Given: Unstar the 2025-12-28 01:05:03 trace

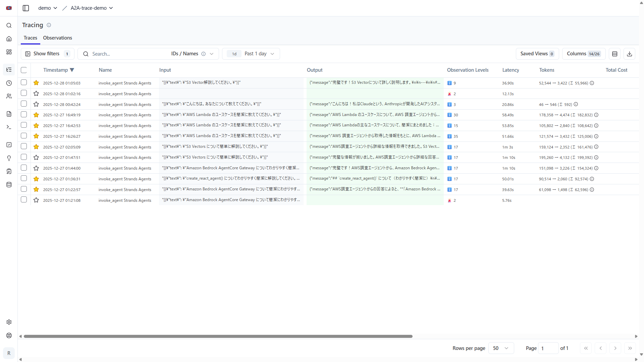Looking at the screenshot, I should (x=36, y=83).
